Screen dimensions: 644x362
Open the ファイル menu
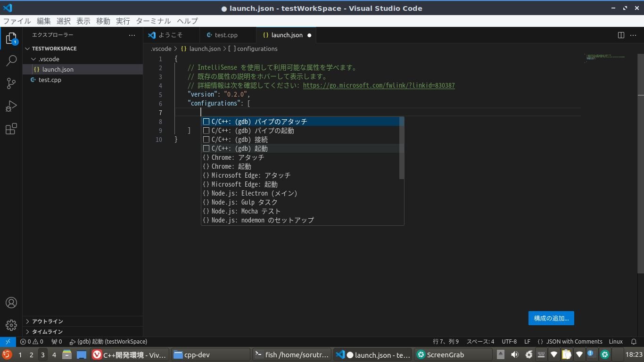pyautogui.click(x=17, y=21)
